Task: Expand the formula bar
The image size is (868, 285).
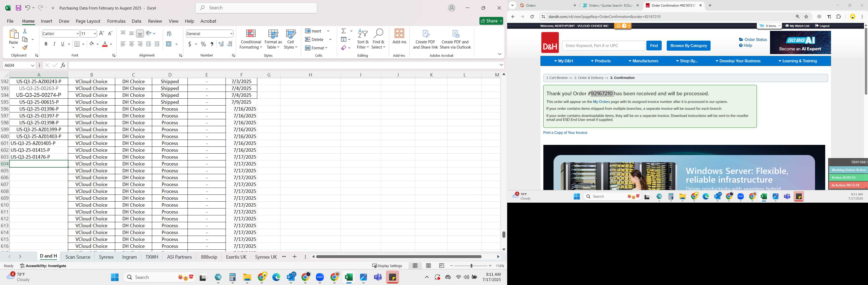Action: [501, 65]
